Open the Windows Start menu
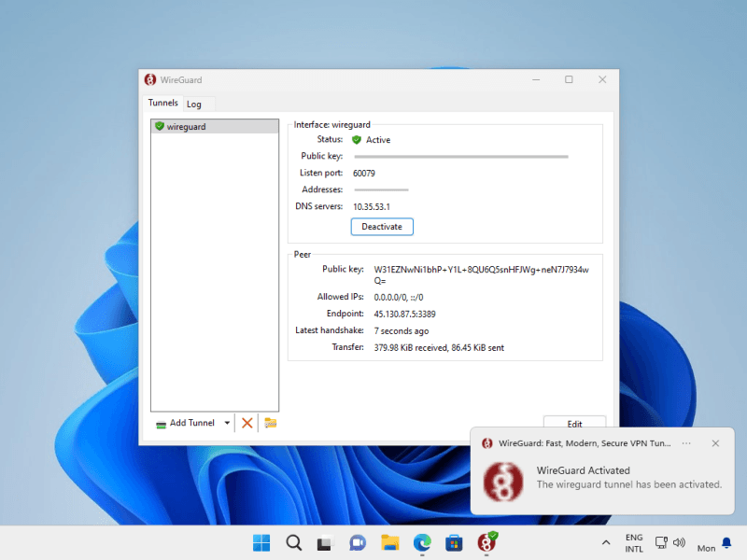 coord(261,542)
